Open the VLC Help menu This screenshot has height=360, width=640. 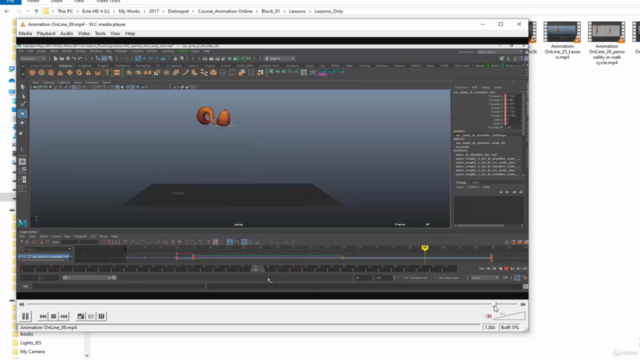[x=130, y=33]
